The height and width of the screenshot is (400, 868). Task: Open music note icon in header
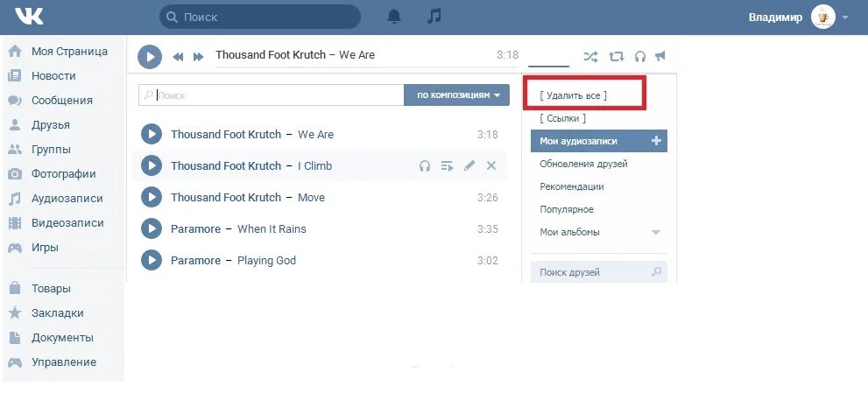point(434,16)
